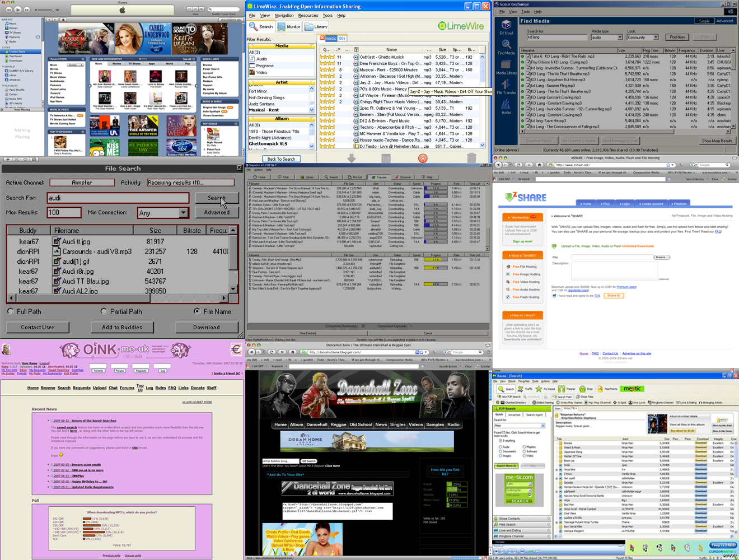
Task: Open Media type dropdown in Scour Exchange
Action: tap(620, 38)
